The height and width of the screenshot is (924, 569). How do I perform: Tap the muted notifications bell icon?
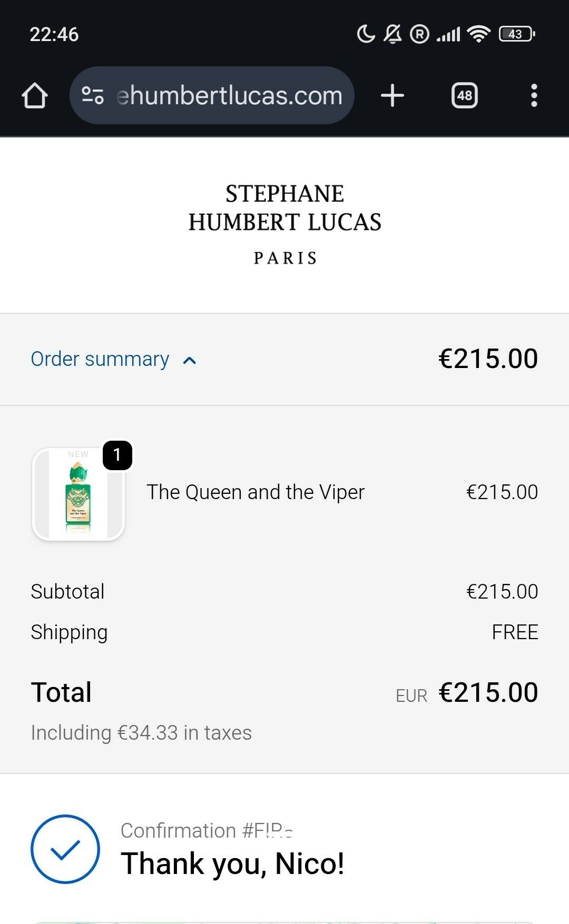[x=393, y=34]
